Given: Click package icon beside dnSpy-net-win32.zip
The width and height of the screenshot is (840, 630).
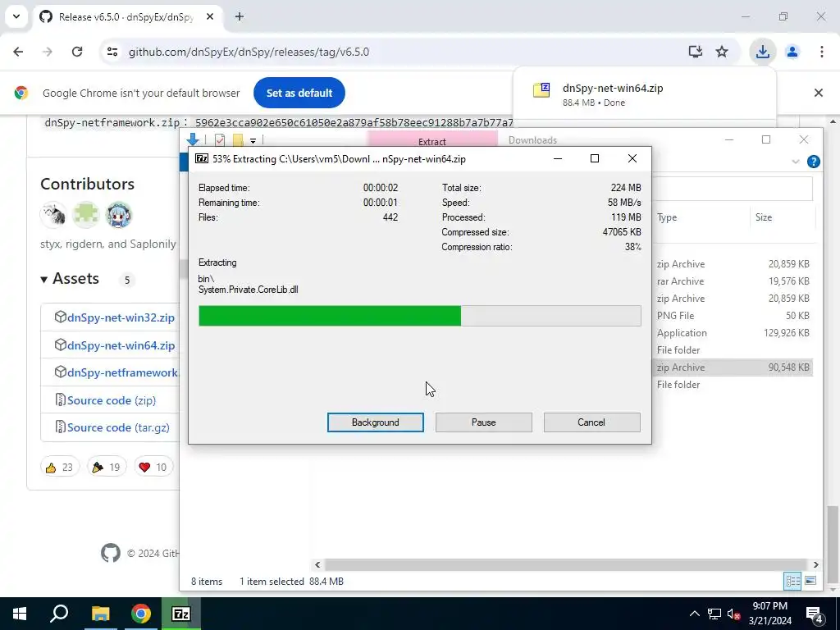Looking at the screenshot, I should tap(60, 317).
